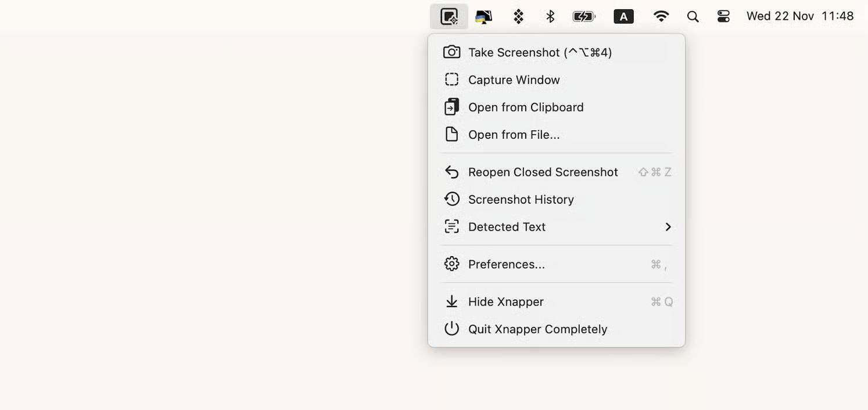Click the clipboard icon for Open from Clipboard

pyautogui.click(x=451, y=107)
